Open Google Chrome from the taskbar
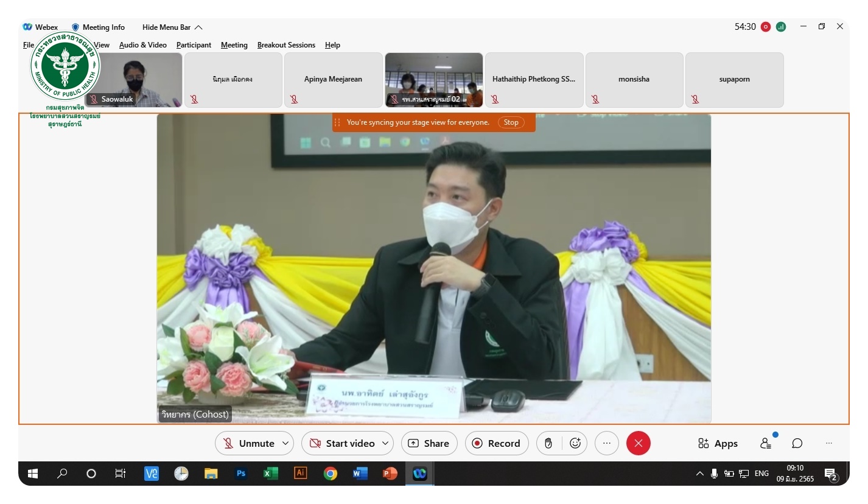The width and height of the screenshot is (868, 504). pyautogui.click(x=331, y=474)
